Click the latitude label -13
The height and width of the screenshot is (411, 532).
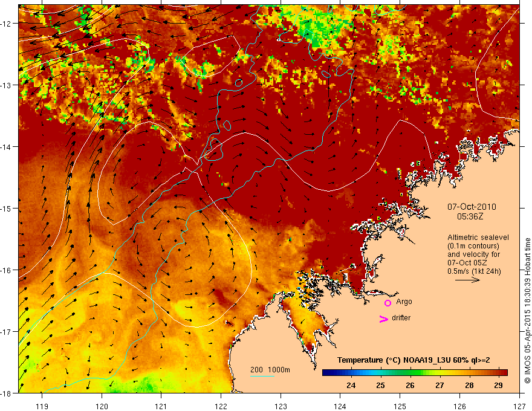pos(7,85)
